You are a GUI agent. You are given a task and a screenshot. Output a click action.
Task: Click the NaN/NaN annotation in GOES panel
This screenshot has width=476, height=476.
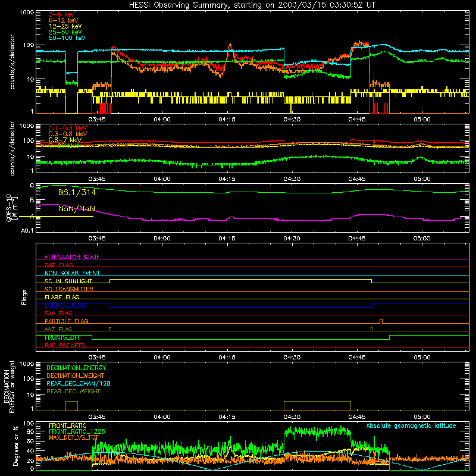[x=77, y=209]
